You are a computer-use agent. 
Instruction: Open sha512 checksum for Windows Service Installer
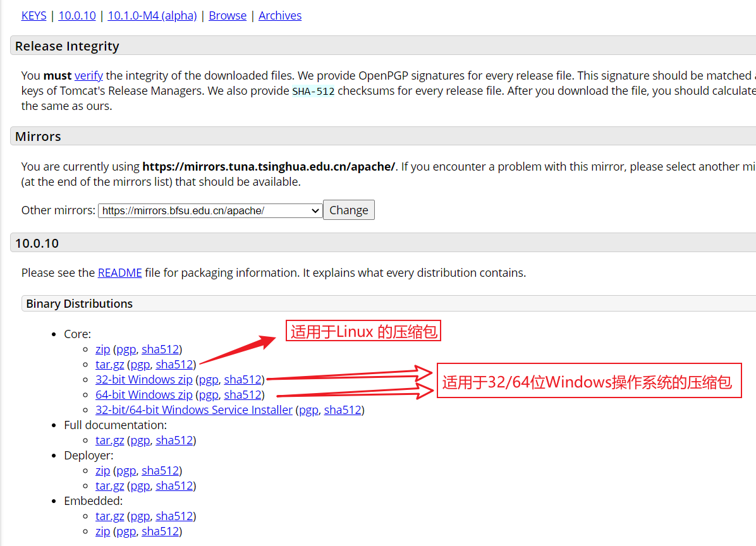tap(343, 410)
